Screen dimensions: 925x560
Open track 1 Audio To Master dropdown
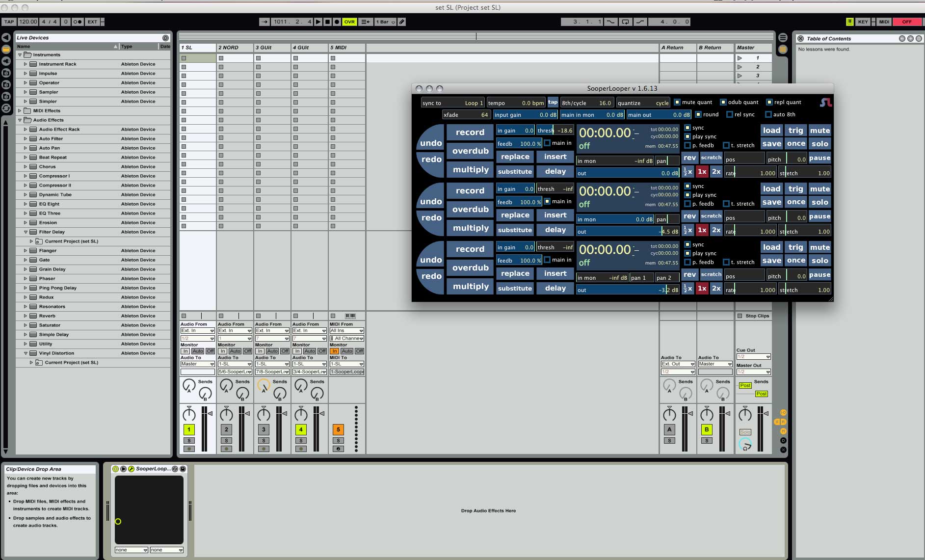[x=197, y=364]
